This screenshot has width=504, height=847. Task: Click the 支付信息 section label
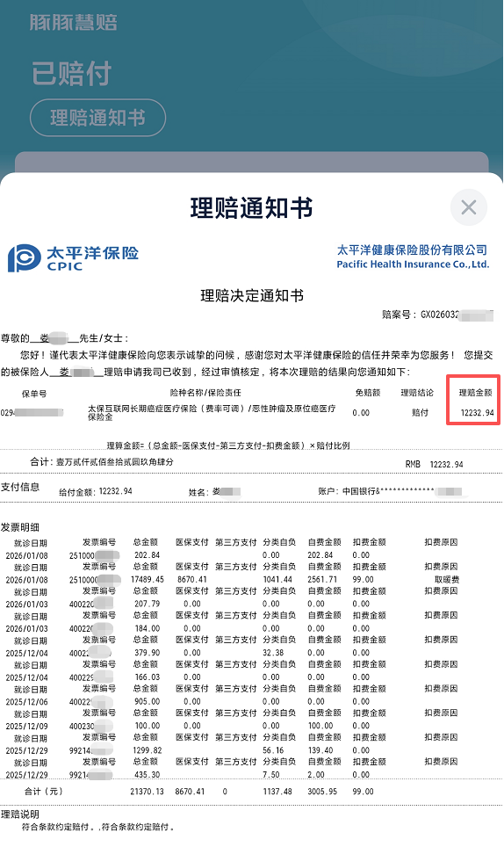[x=20, y=487]
